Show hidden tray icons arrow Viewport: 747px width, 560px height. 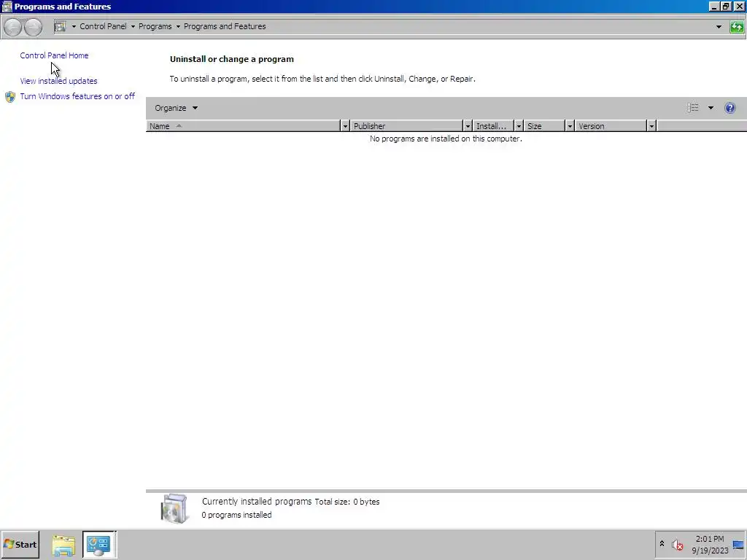pyautogui.click(x=662, y=543)
